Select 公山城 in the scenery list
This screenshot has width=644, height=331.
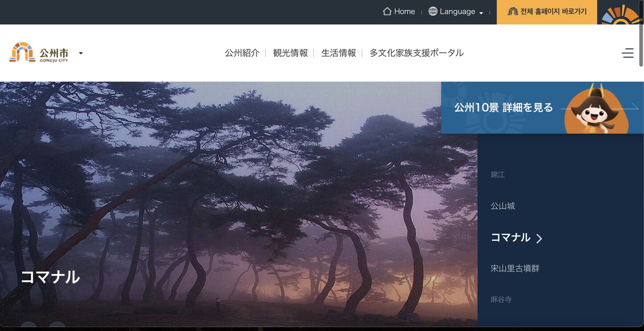[x=503, y=206]
